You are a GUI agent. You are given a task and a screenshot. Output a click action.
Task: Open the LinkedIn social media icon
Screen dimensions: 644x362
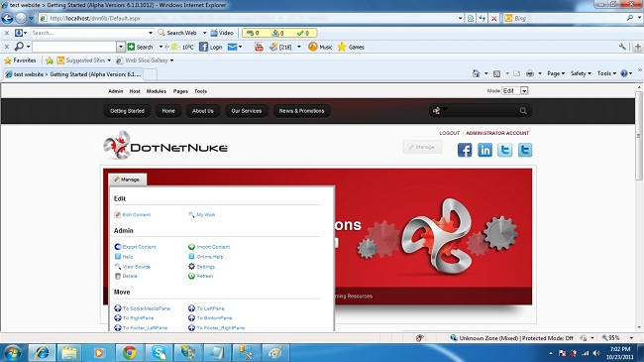pos(484,150)
